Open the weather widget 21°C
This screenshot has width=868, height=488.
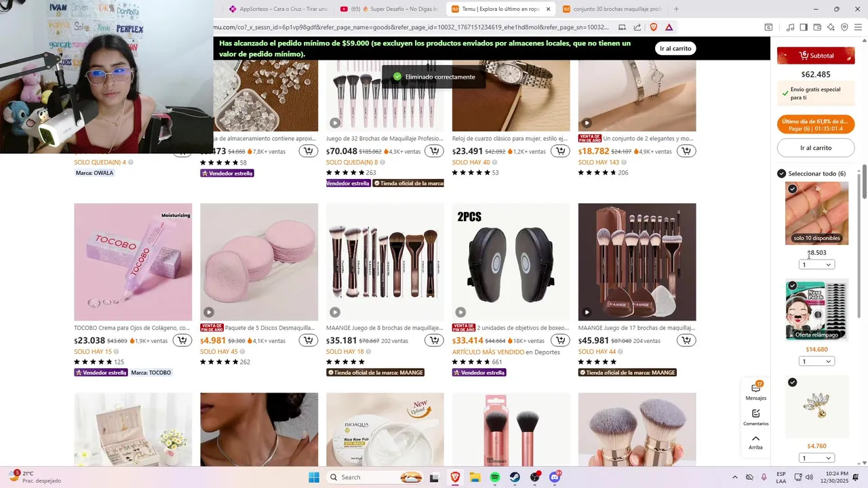point(34,477)
